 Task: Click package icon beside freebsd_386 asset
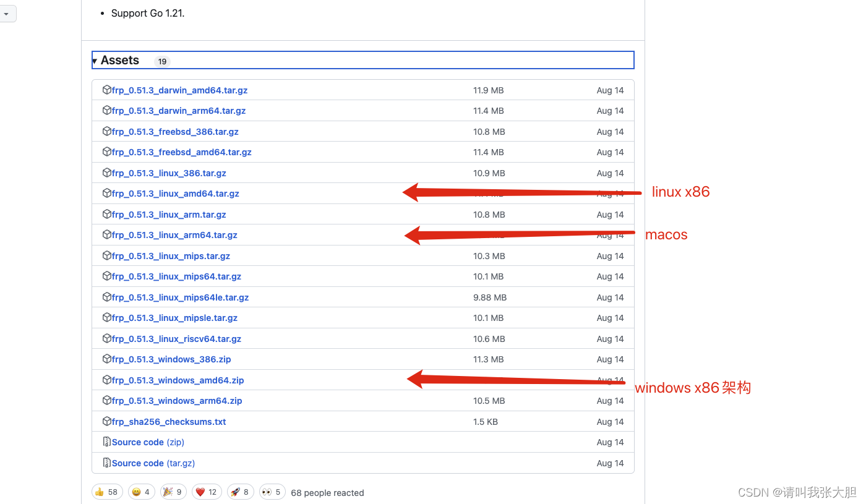(x=107, y=132)
